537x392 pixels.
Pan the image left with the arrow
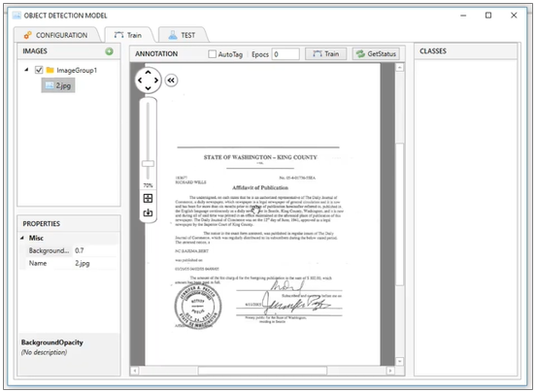(140, 81)
